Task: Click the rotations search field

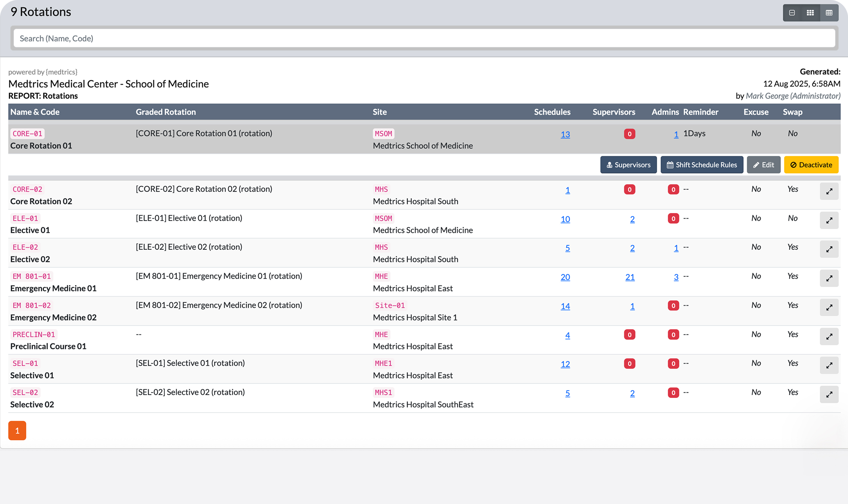Action: pyautogui.click(x=424, y=38)
